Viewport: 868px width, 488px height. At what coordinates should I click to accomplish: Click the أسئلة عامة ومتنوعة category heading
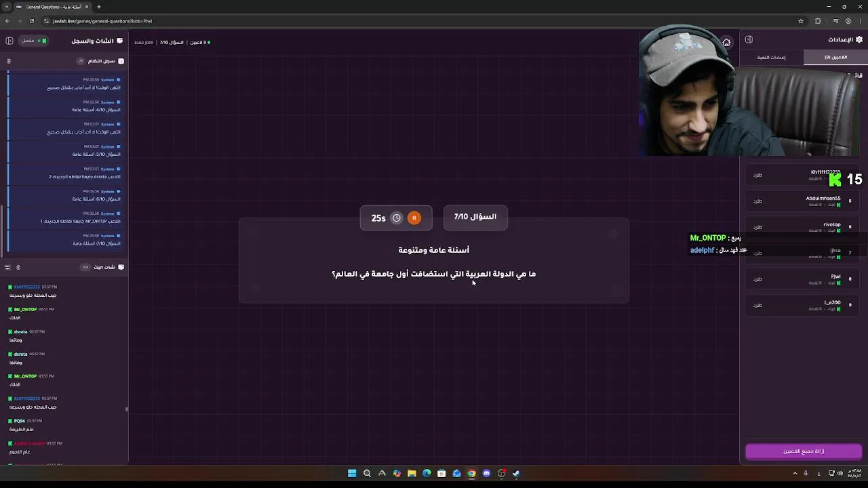click(433, 250)
